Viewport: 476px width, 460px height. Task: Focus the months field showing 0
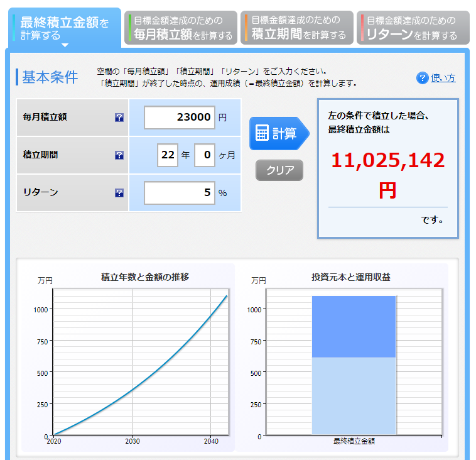click(x=205, y=155)
